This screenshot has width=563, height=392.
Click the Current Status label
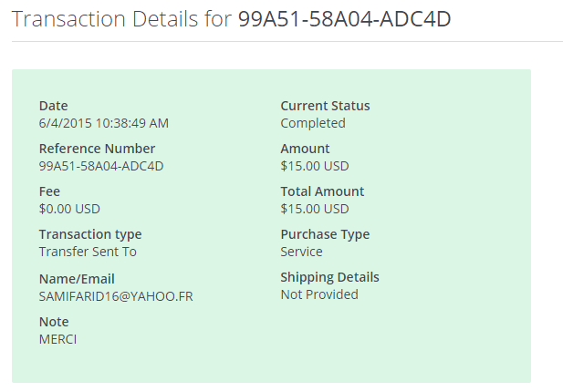325,106
